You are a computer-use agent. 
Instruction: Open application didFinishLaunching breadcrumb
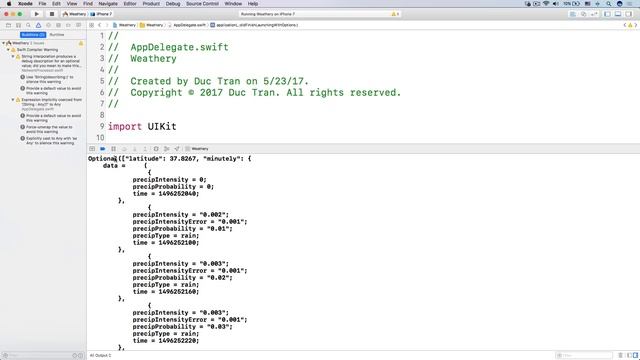[x=254, y=25]
